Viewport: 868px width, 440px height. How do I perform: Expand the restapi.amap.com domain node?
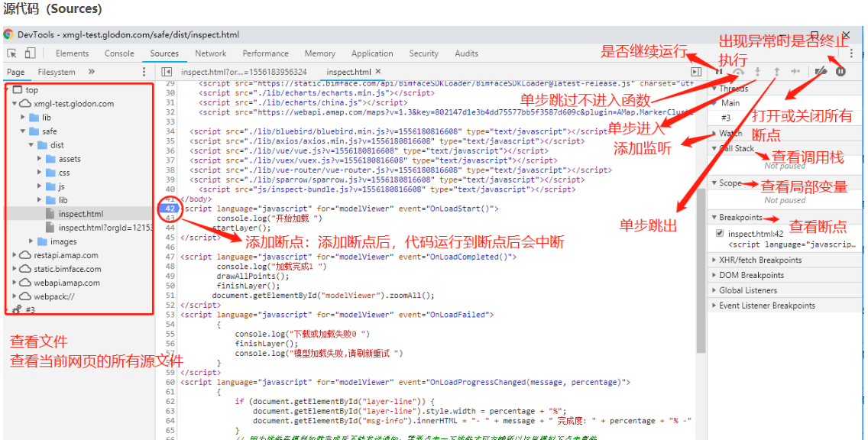[x=15, y=256]
